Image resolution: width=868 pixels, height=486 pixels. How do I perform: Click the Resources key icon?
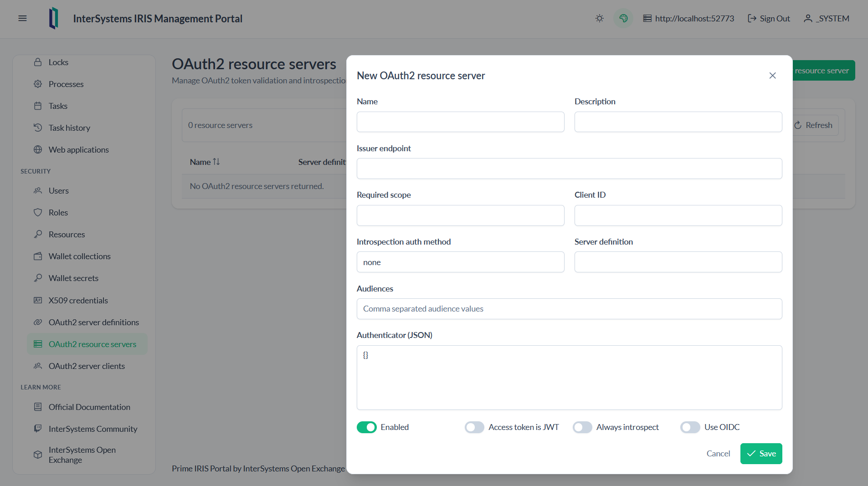point(38,234)
